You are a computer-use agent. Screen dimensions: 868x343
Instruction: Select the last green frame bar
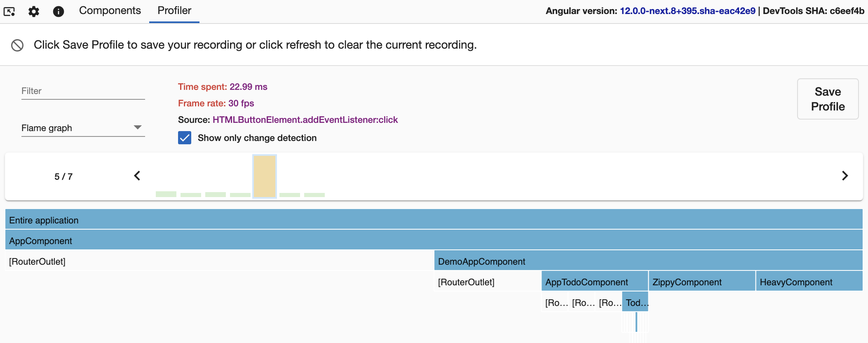314,195
